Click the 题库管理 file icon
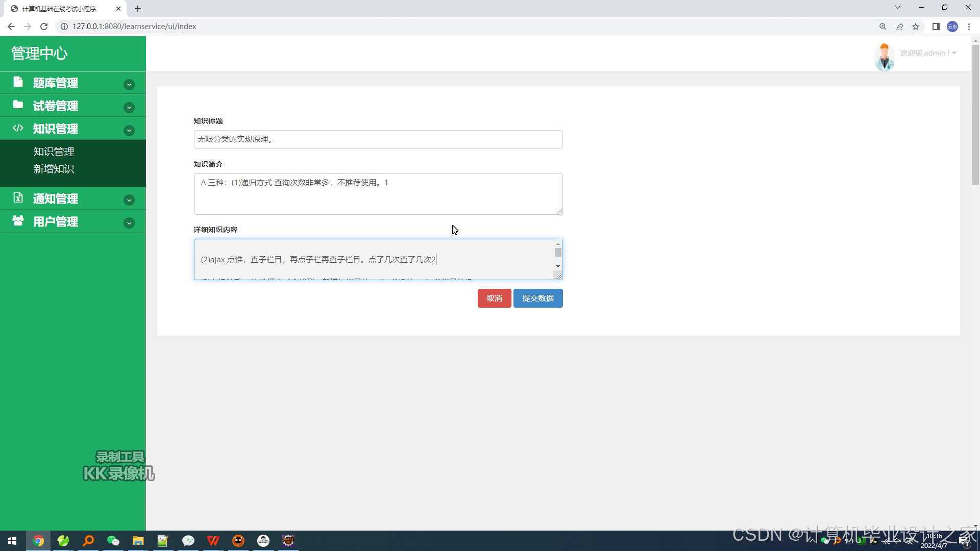 coord(18,82)
